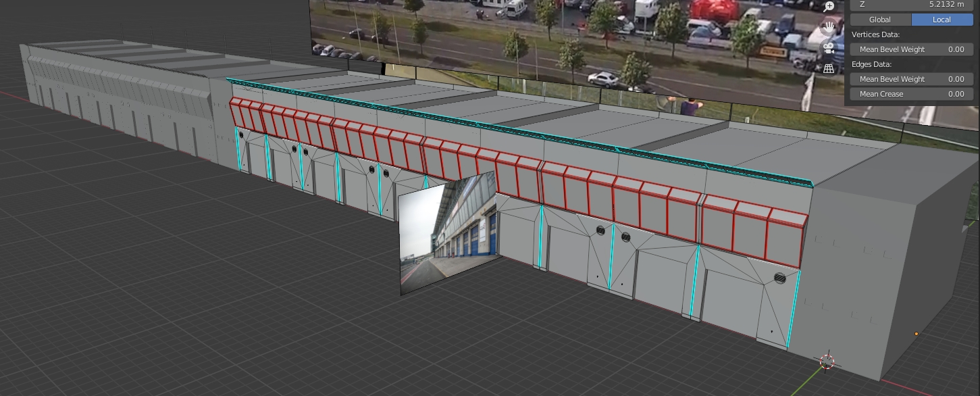Click the dark right end wall of the building

tap(892, 270)
